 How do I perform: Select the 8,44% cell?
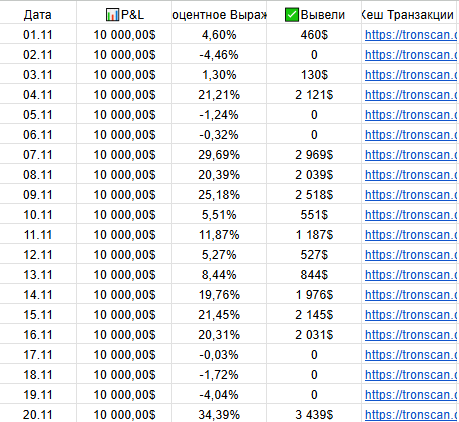219,274
